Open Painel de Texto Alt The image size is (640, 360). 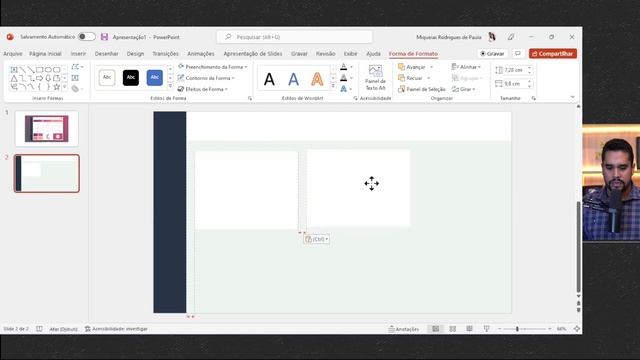(375, 78)
